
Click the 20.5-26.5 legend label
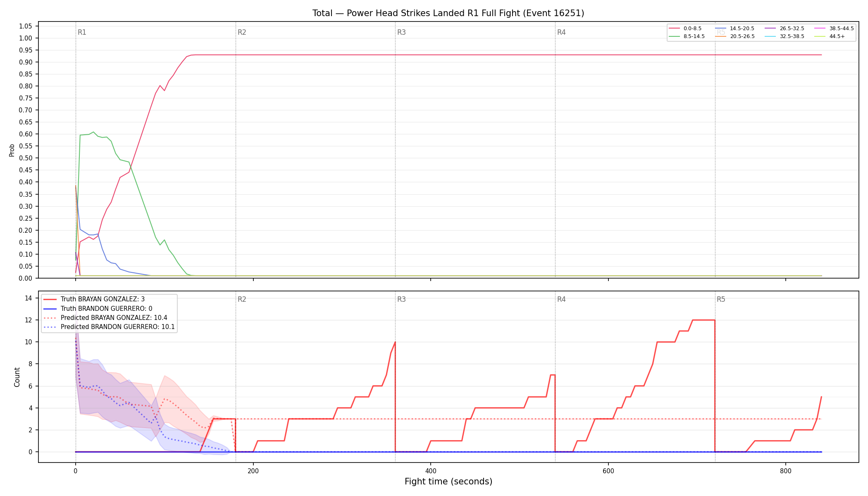pyautogui.click(x=742, y=36)
